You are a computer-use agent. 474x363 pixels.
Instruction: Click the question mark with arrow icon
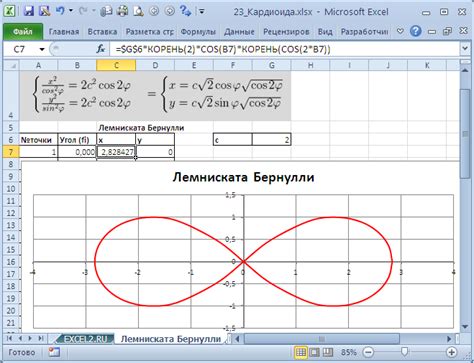click(185, 11)
